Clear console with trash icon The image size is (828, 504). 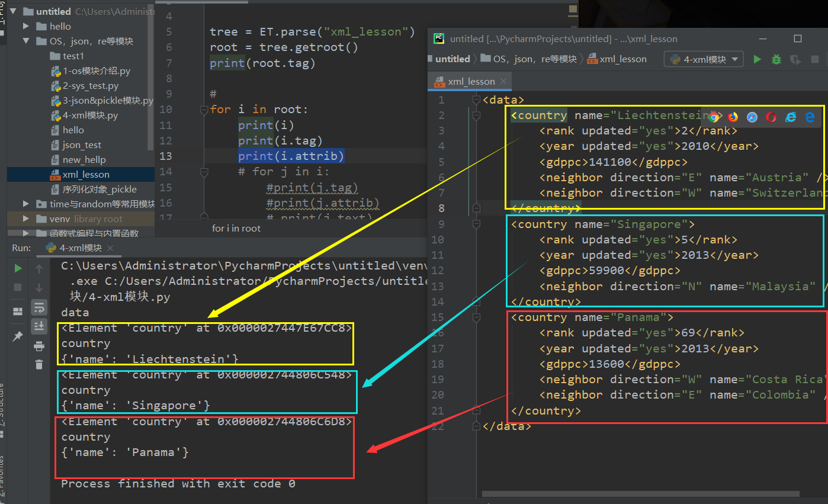pos(39,364)
